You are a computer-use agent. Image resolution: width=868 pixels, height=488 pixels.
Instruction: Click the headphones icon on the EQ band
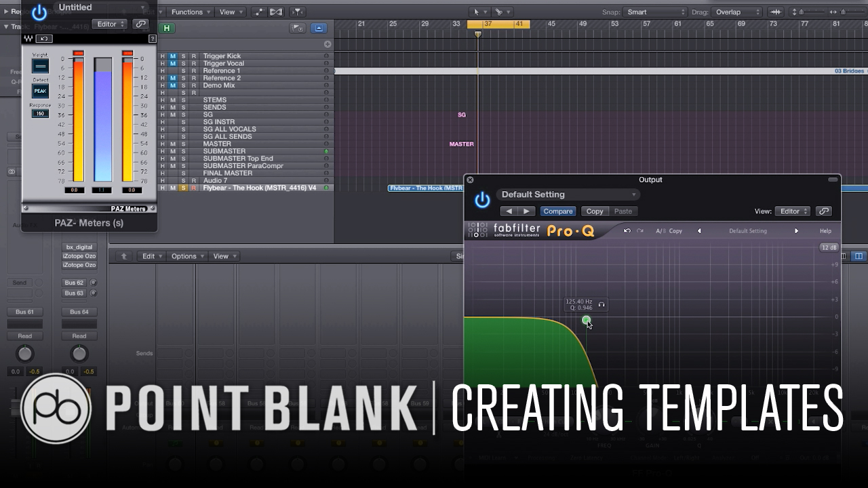point(601,305)
